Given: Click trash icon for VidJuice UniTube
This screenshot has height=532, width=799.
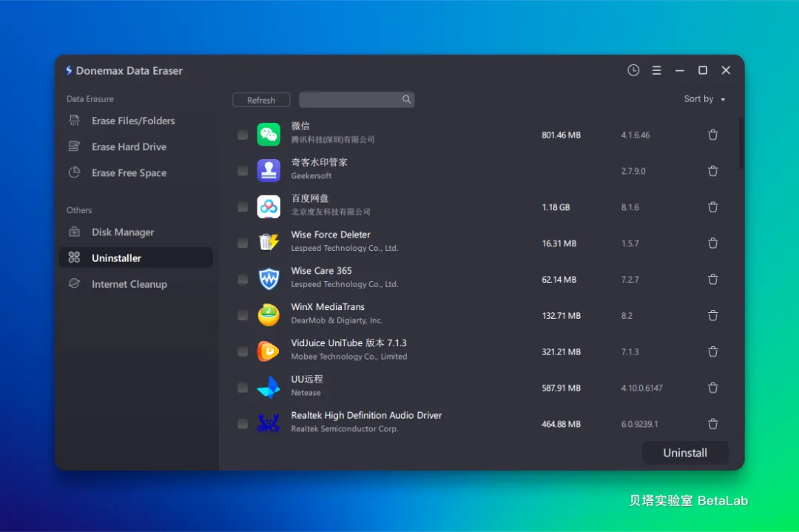Looking at the screenshot, I should [713, 351].
